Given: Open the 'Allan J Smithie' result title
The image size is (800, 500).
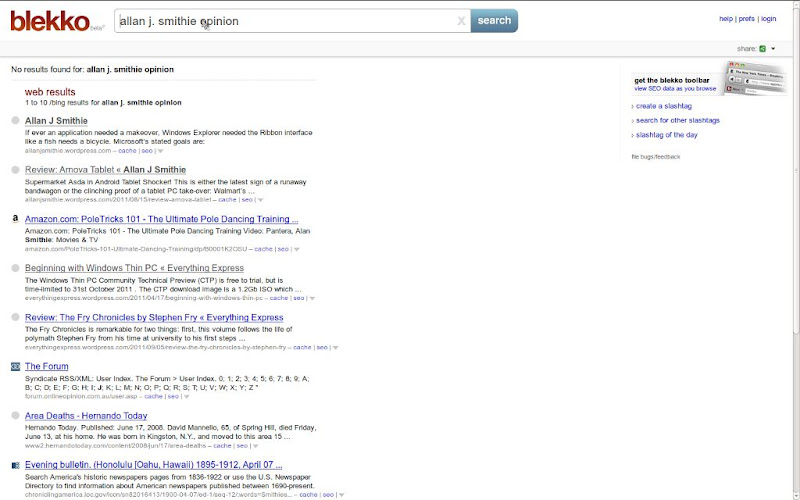Looking at the screenshot, I should pyautogui.click(x=56, y=121).
